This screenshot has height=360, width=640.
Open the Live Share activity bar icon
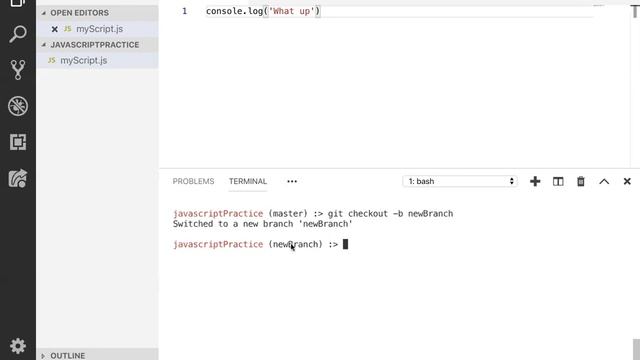(18, 178)
